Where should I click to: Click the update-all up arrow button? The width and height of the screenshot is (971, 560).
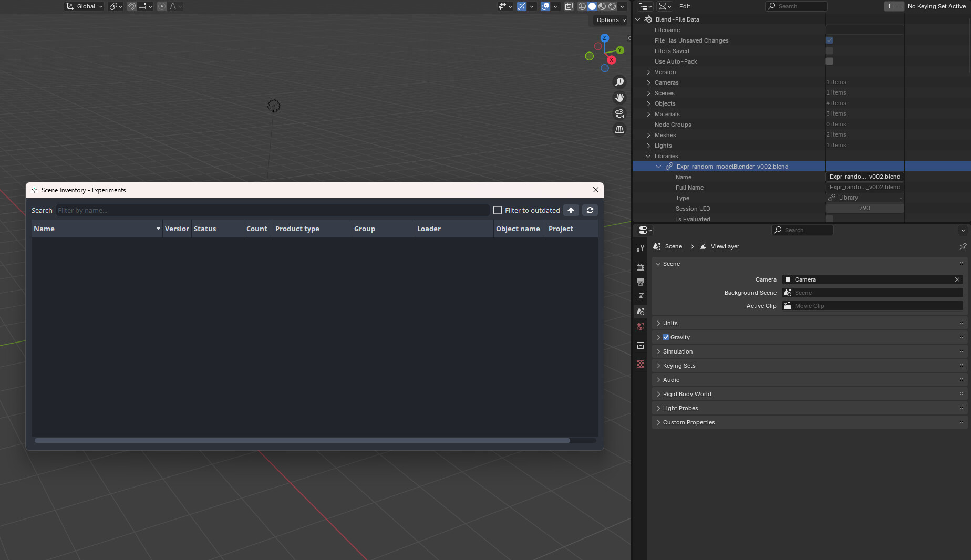pyautogui.click(x=571, y=210)
